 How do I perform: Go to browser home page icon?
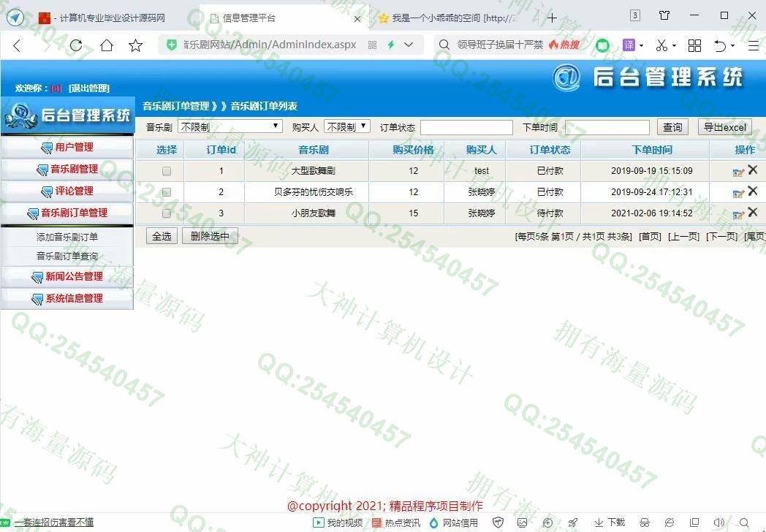pos(107,45)
